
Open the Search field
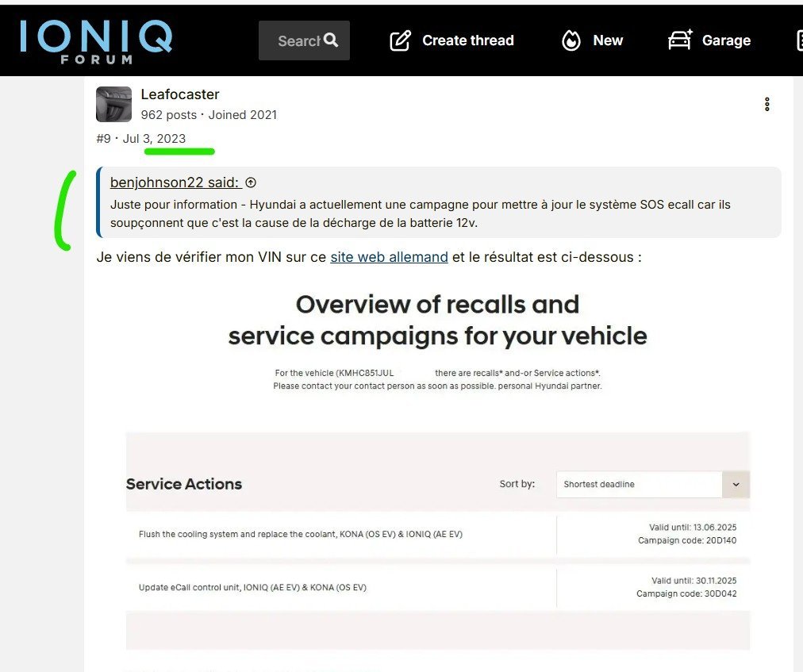304,40
